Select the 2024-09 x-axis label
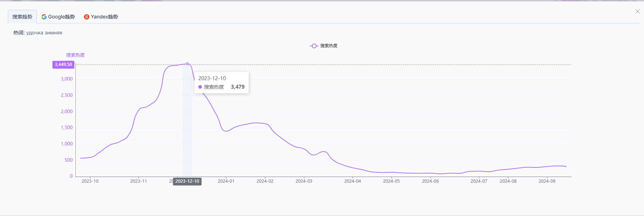 pos(547,181)
